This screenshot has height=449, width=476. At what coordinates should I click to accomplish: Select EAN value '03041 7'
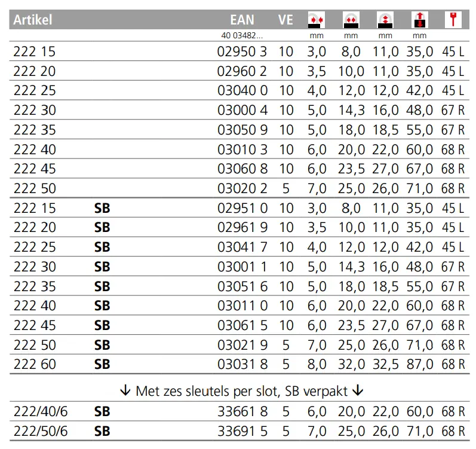coord(242,247)
